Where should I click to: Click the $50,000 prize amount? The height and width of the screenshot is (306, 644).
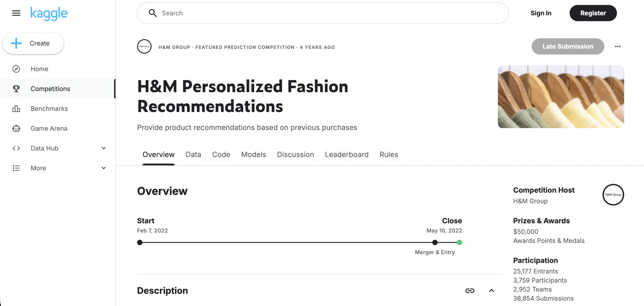526,232
